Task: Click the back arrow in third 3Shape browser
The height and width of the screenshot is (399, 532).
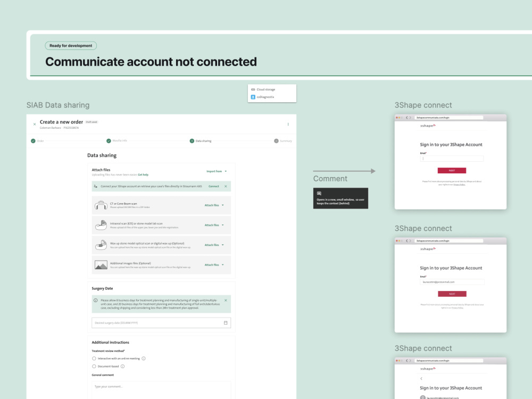Action: point(407,361)
